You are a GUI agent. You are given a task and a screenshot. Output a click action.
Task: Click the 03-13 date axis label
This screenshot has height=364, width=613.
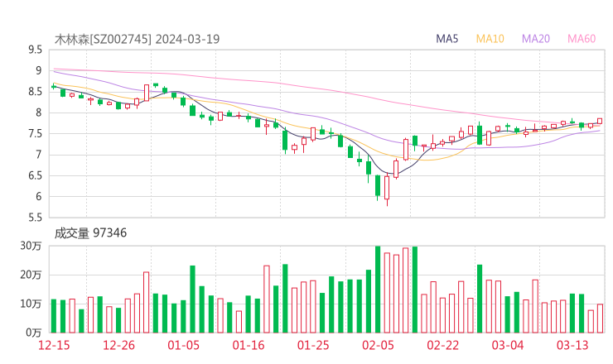point(572,345)
